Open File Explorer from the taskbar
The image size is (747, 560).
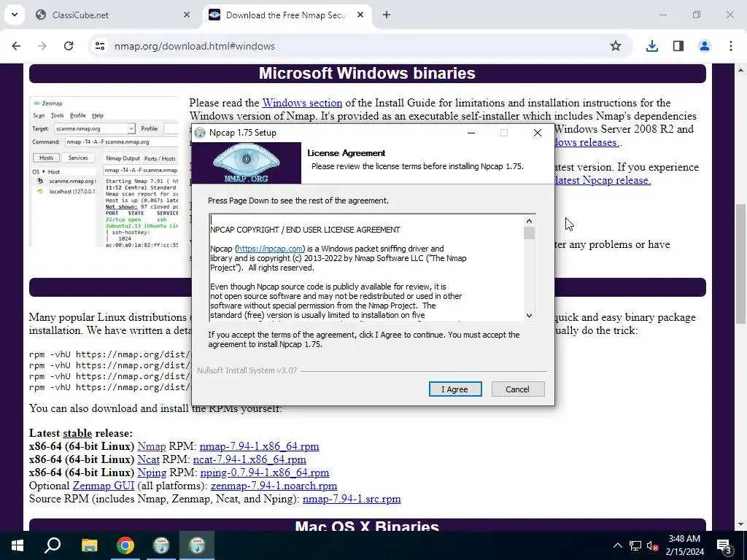(x=89, y=545)
